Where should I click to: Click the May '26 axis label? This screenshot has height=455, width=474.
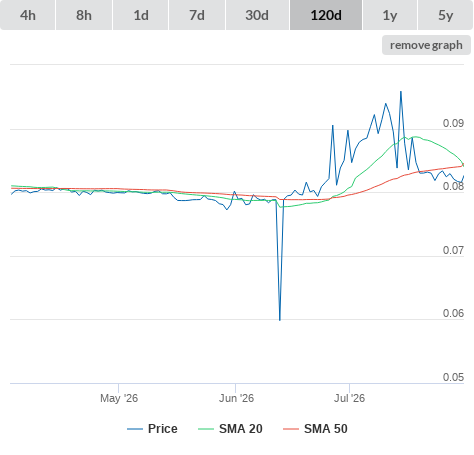pyautogui.click(x=119, y=398)
